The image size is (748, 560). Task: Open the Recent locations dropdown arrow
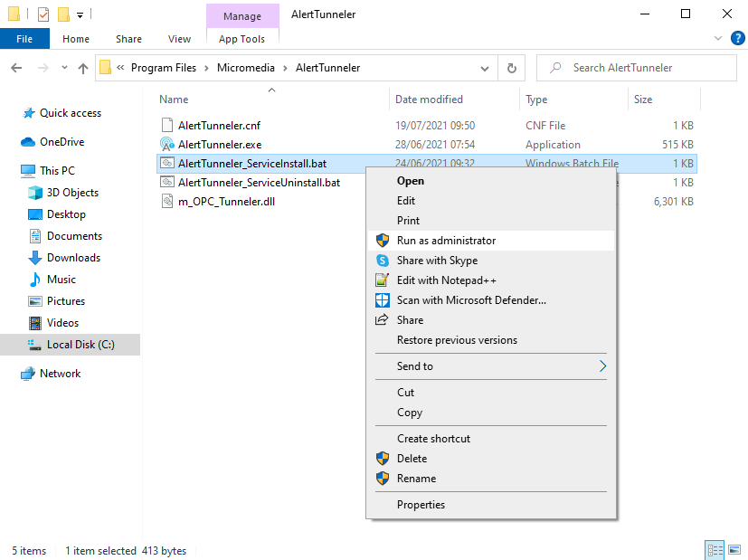point(63,68)
